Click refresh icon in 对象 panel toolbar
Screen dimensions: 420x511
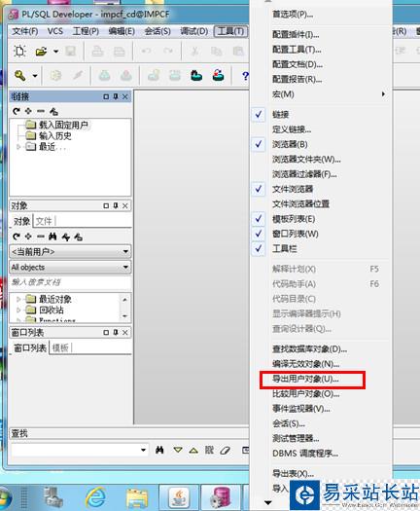pyautogui.click(x=17, y=237)
